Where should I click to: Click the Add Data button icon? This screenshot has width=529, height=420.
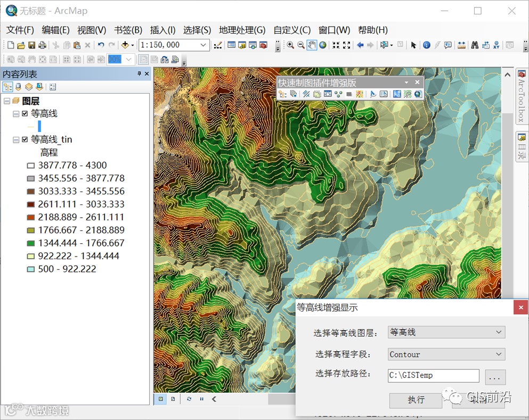coord(126,45)
